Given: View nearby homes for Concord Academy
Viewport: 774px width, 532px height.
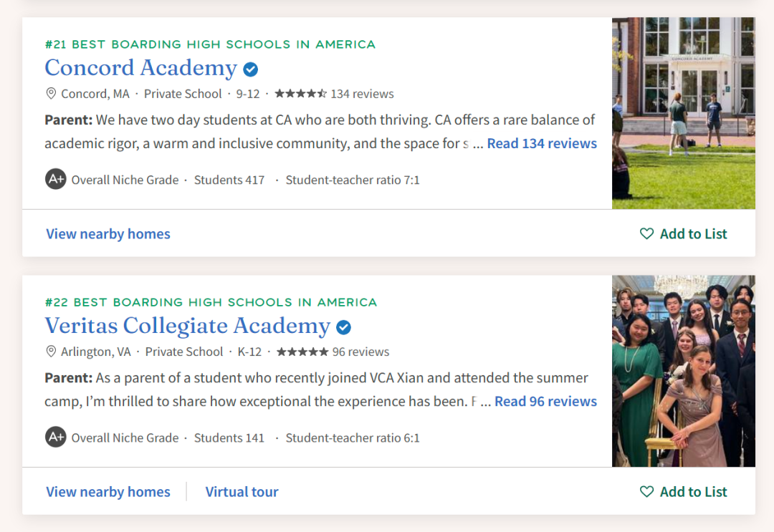Looking at the screenshot, I should [x=108, y=233].
